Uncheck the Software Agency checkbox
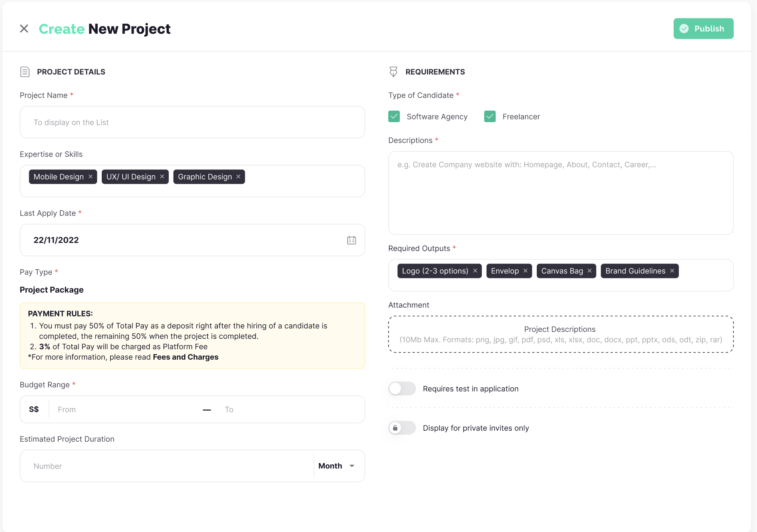Screen dimensions: 757x532 tap(394, 117)
